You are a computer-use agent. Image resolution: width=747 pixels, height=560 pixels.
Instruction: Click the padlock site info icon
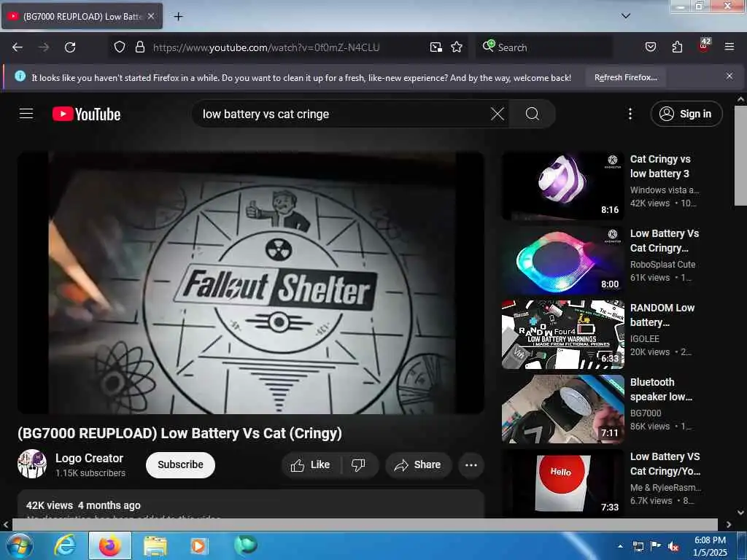point(139,47)
